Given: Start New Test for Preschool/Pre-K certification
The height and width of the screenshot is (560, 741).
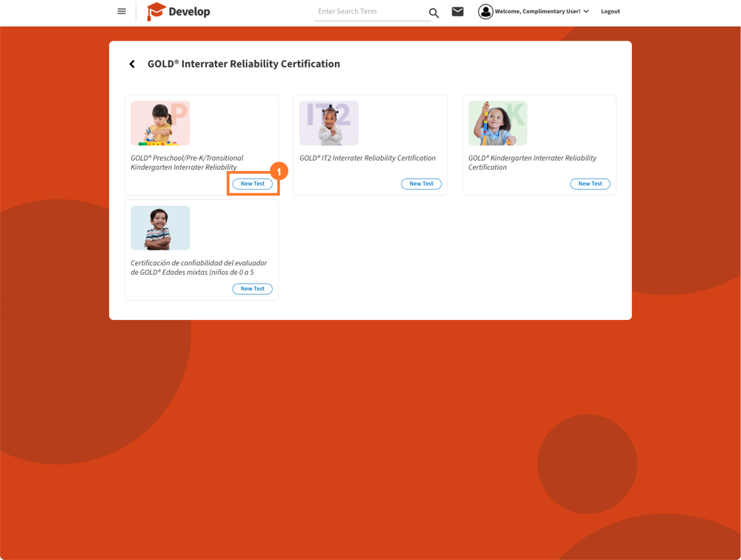Looking at the screenshot, I should 253,184.
